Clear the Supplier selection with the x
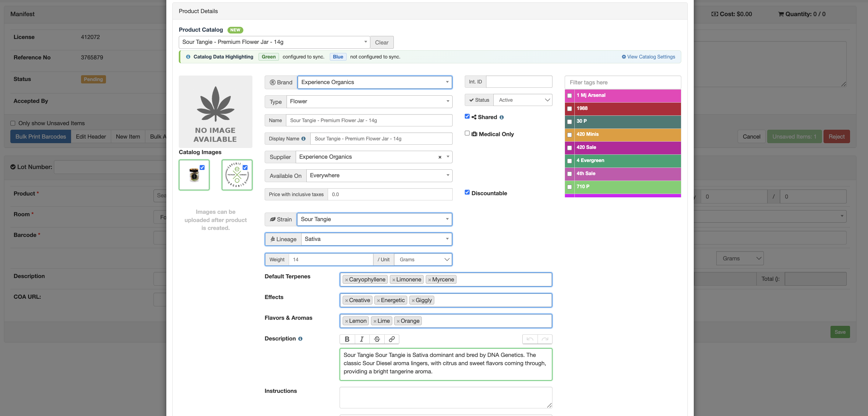 pyautogui.click(x=440, y=157)
